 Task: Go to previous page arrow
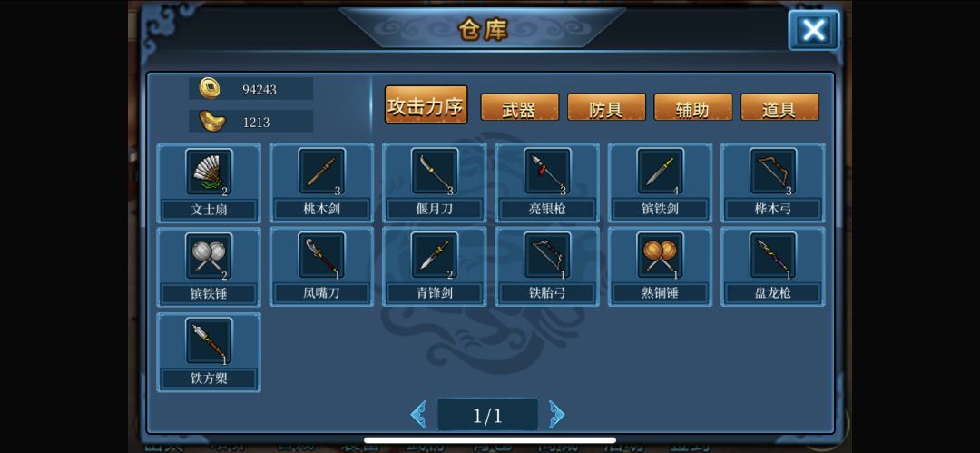click(x=418, y=414)
